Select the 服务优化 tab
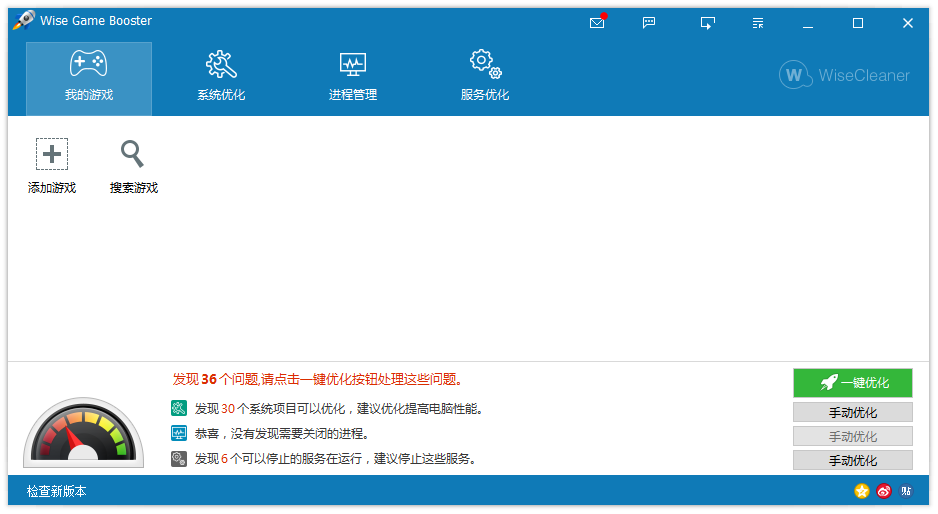 pos(485,79)
